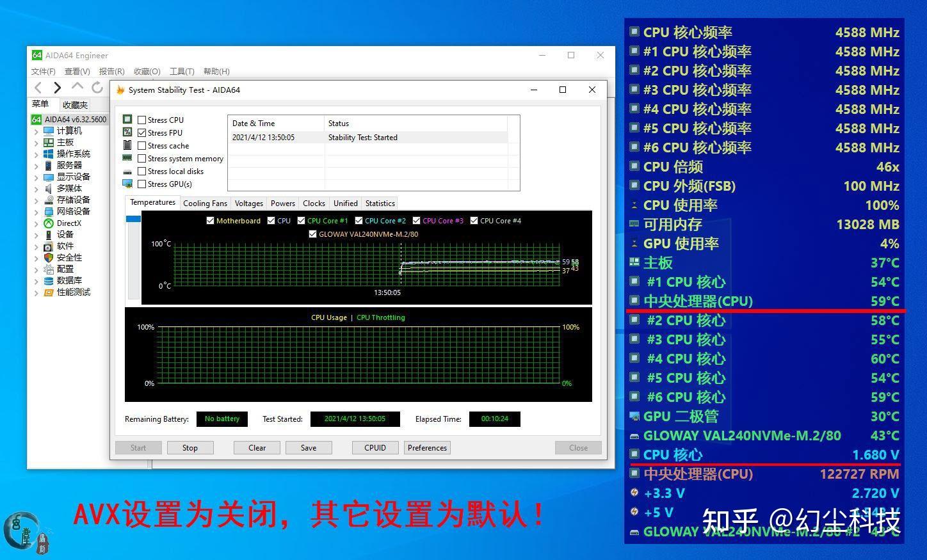Expand the 计算机 tree node

[36, 131]
